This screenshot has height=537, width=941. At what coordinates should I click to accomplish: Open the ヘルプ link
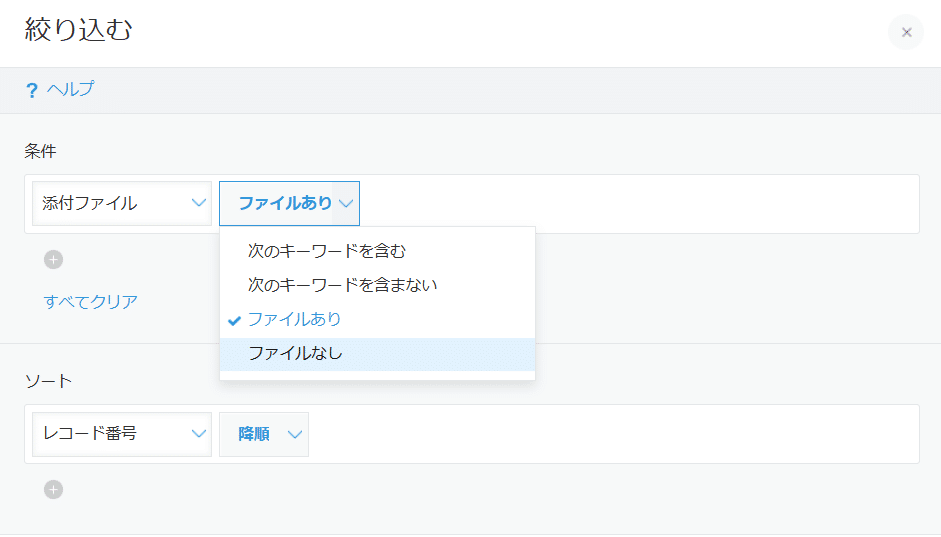tap(70, 90)
